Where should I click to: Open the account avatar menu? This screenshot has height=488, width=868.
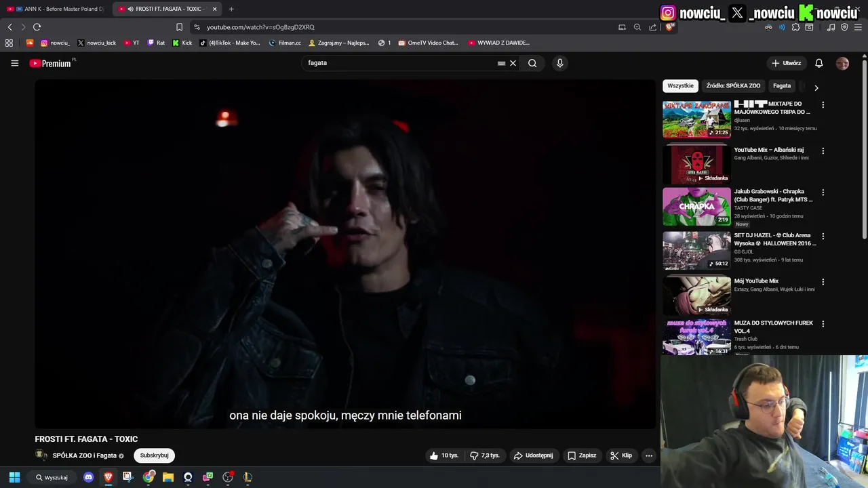pos(842,63)
